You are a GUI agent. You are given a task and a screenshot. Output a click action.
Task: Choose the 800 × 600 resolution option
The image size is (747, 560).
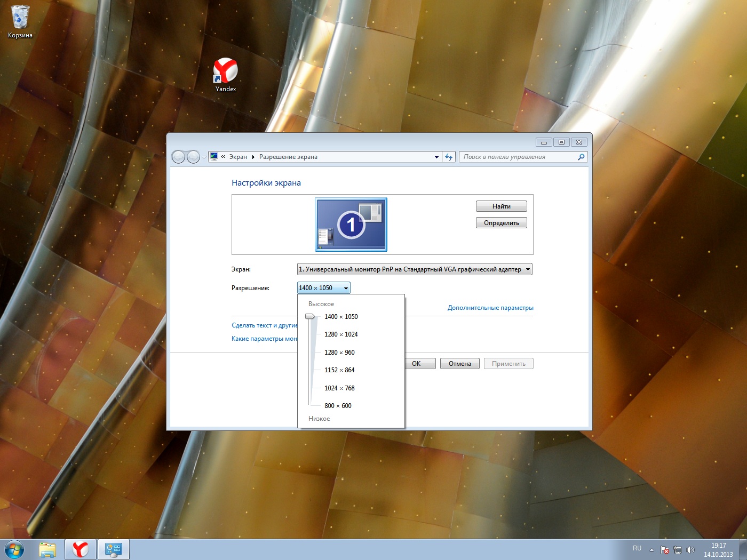click(x=338, y=406)
